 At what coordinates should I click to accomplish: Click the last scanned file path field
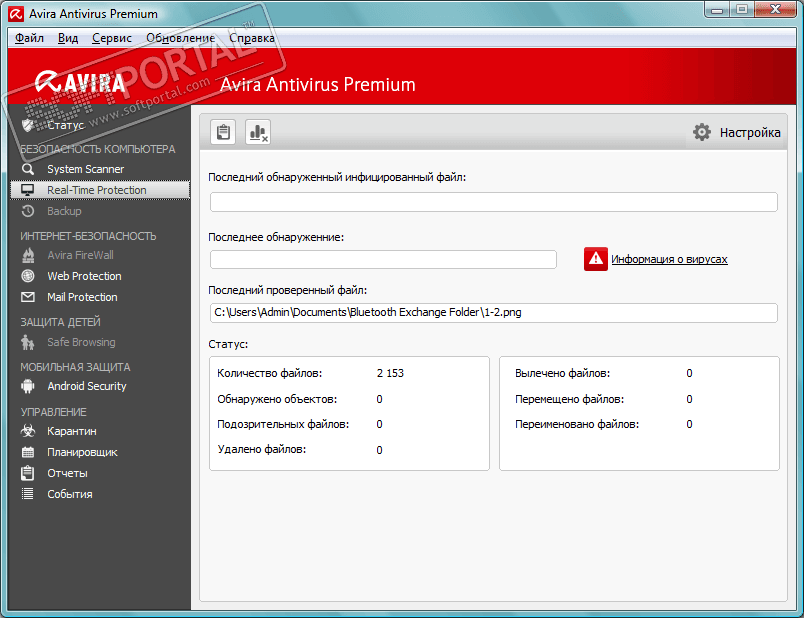(493, 313)
